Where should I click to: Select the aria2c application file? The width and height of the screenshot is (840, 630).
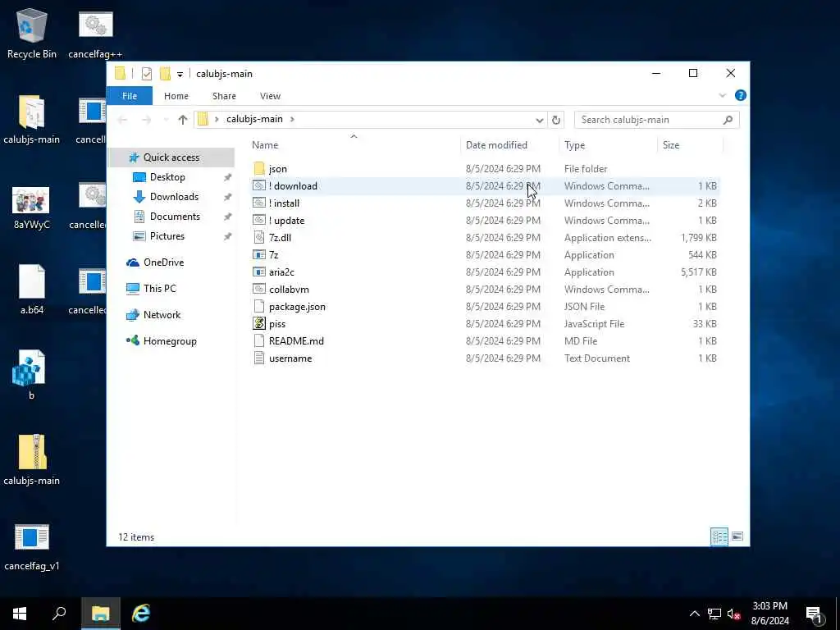(485, 272)
